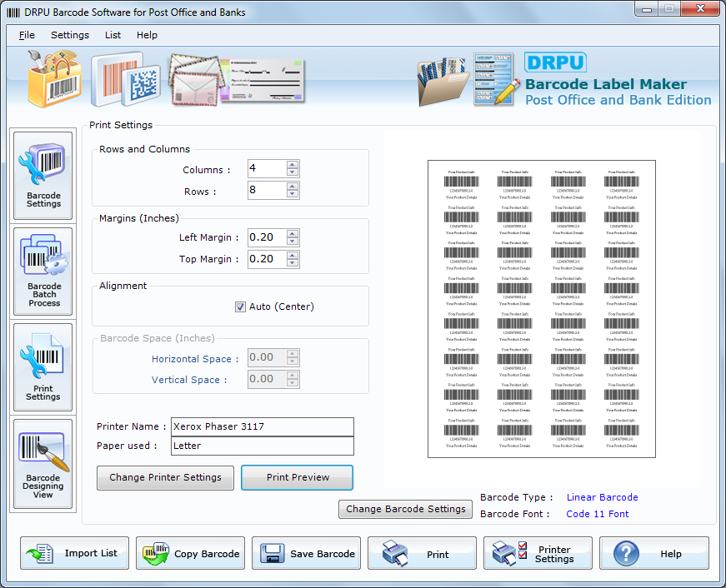Click the envelope toolbar icon

click(x=195, y=79)
